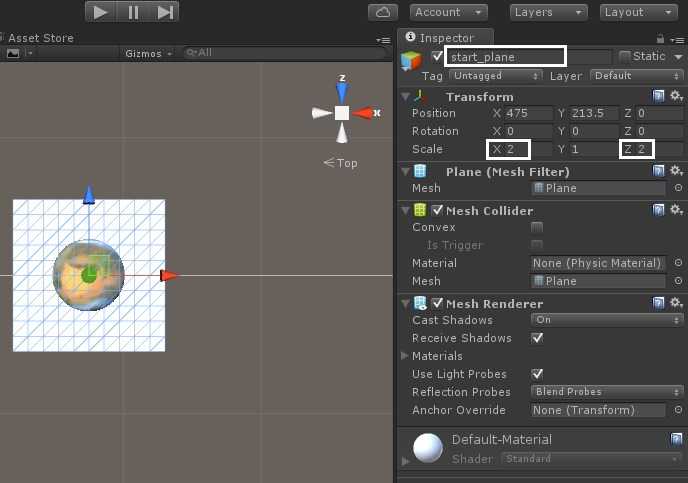
Task: Open object picker for Anchor Override
Action: pyautogui.click(x=678, y=410)
